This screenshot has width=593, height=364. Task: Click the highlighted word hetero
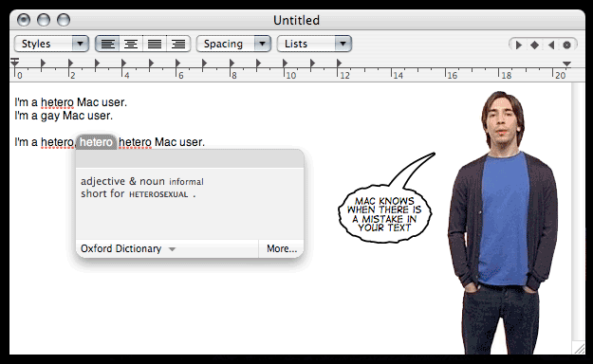(x=96, y=142)
